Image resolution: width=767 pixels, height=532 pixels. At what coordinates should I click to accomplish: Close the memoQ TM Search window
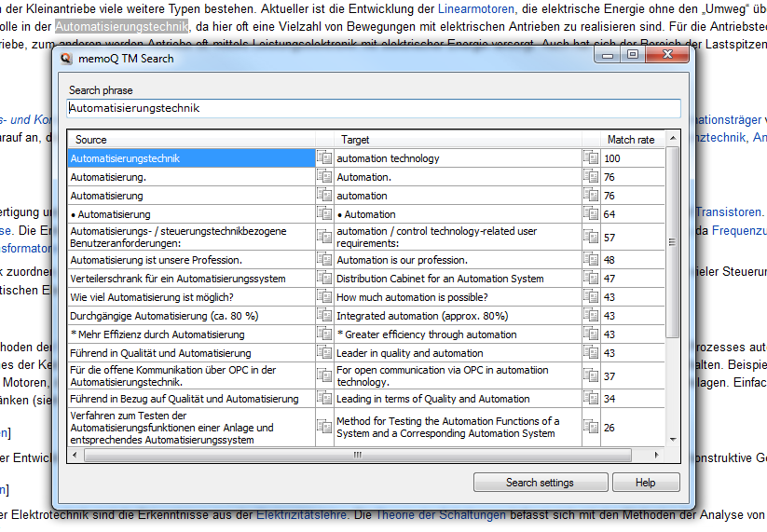(667, 54)
